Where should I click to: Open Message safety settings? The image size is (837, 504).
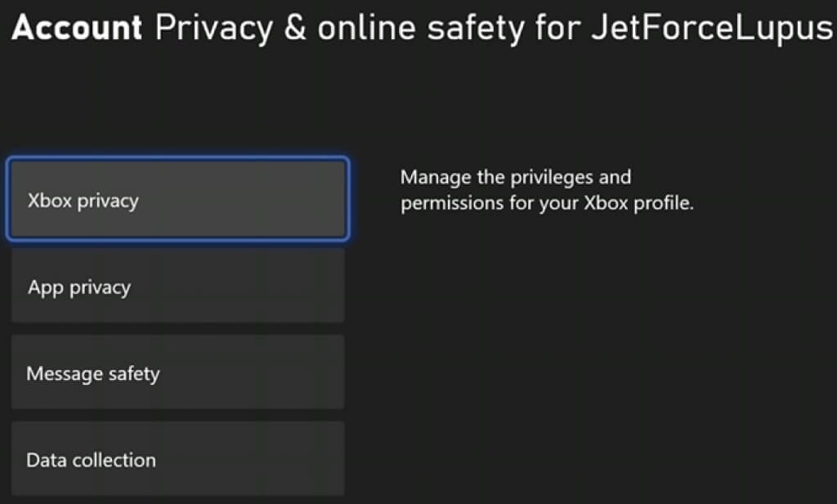(x=177, y=372)
